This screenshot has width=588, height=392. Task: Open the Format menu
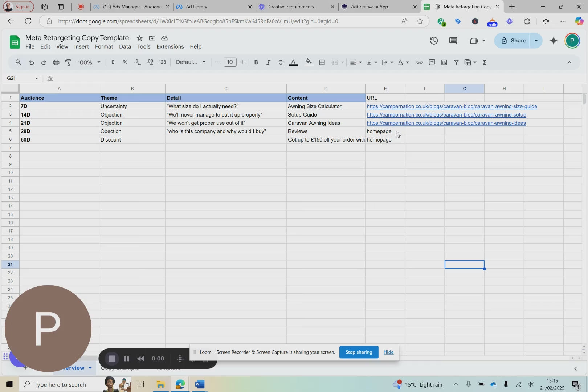coord(104,47)
